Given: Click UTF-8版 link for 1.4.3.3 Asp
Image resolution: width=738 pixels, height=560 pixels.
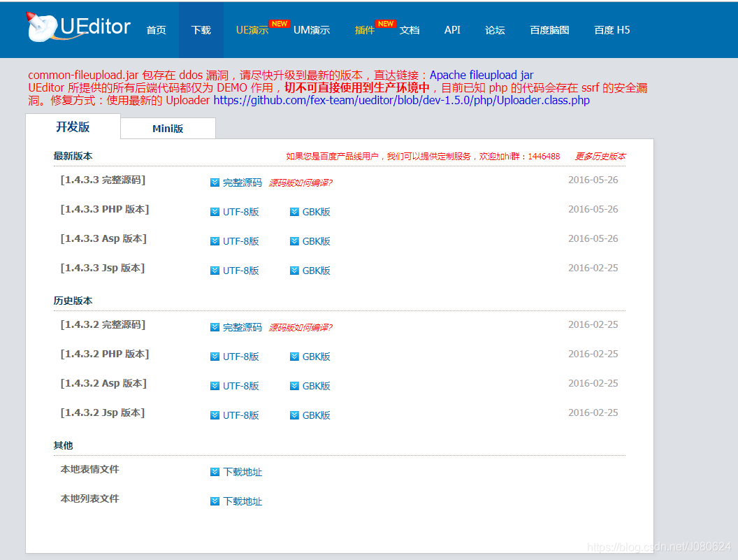Looking at the screenshot, I should coord(241,241).
